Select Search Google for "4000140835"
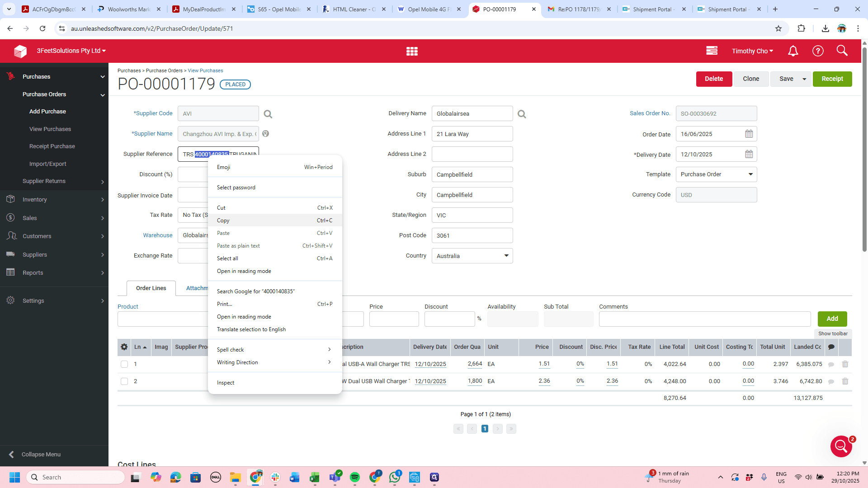This screenshot has height=488, width=868. [x=275, y=291]
